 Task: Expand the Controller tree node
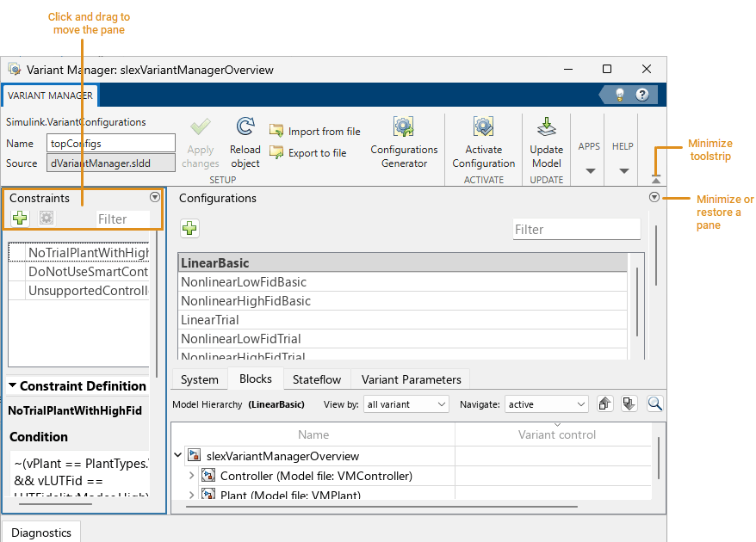coord(191,476)
